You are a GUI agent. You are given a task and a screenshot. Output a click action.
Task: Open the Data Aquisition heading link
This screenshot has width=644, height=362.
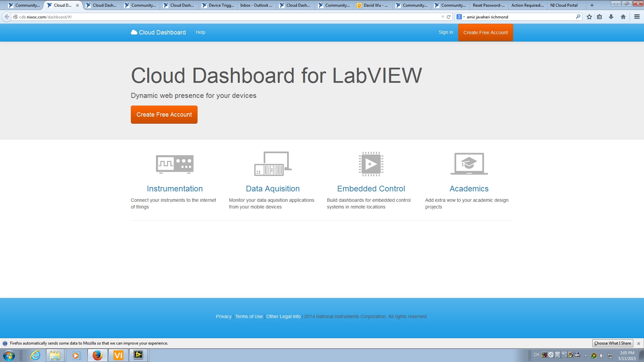tap(273, 189)
